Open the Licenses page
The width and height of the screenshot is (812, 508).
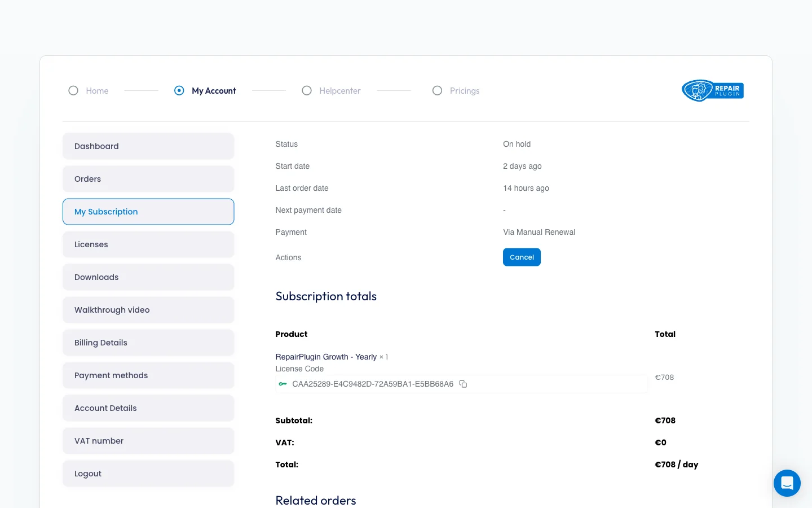(148, 244)
